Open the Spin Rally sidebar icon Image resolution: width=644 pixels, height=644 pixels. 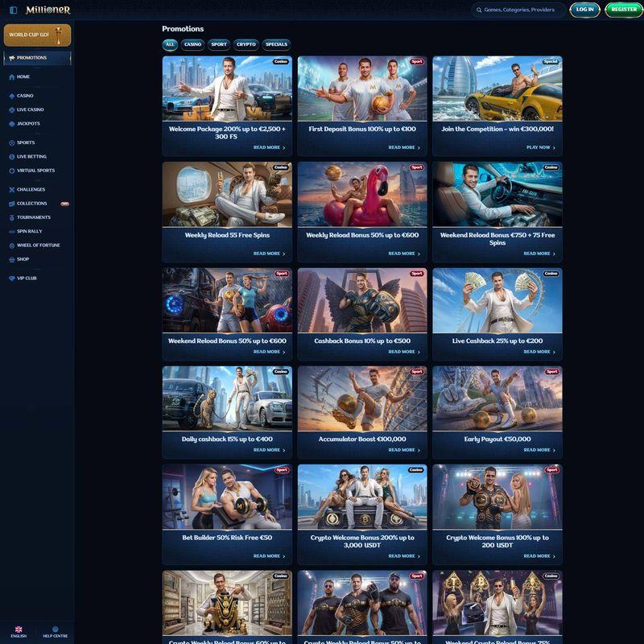[x=12, y=231]
